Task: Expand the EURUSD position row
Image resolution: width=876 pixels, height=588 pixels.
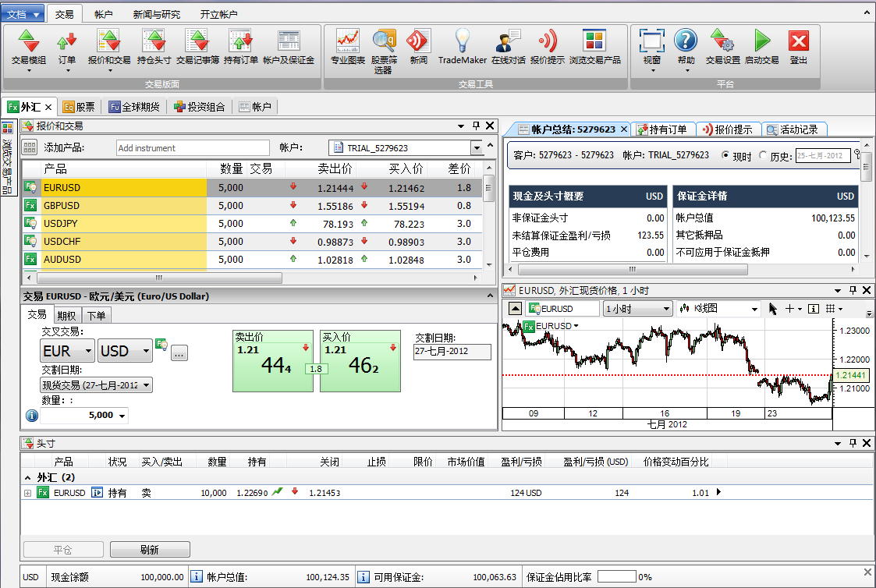Action: pyautogui.click(x=27, y=493)
